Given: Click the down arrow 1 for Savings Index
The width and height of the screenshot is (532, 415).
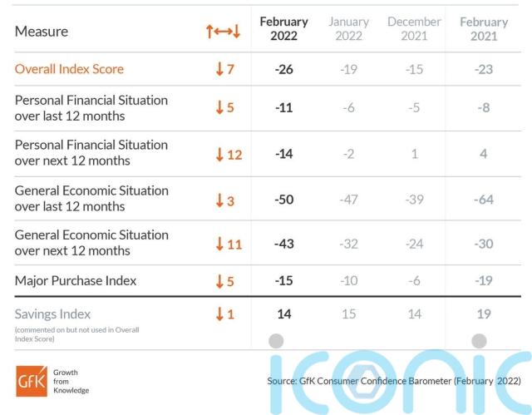Looking at the screenshot, I should pyautogui.click(x=225, y=314).
